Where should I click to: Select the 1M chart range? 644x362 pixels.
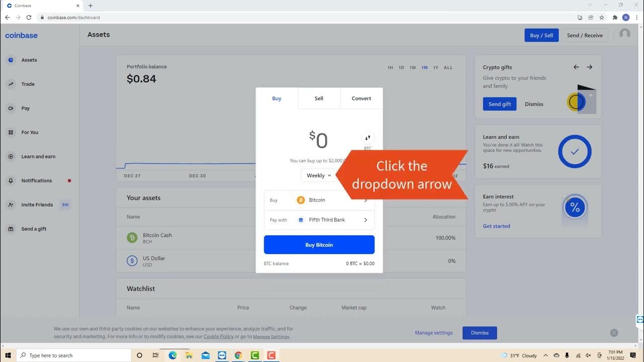[x=425, y=67]
